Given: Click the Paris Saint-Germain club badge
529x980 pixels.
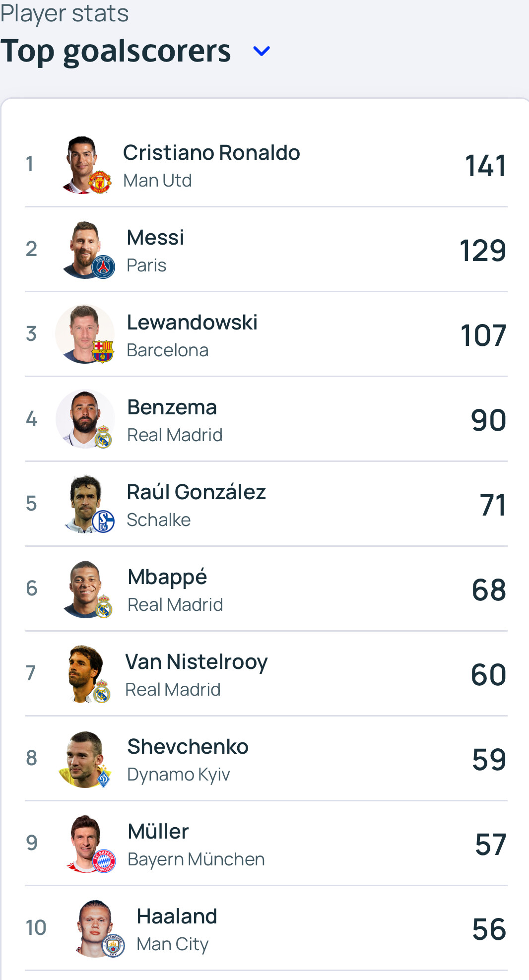Looking at the screenshot, I should [x=103, y=267].
